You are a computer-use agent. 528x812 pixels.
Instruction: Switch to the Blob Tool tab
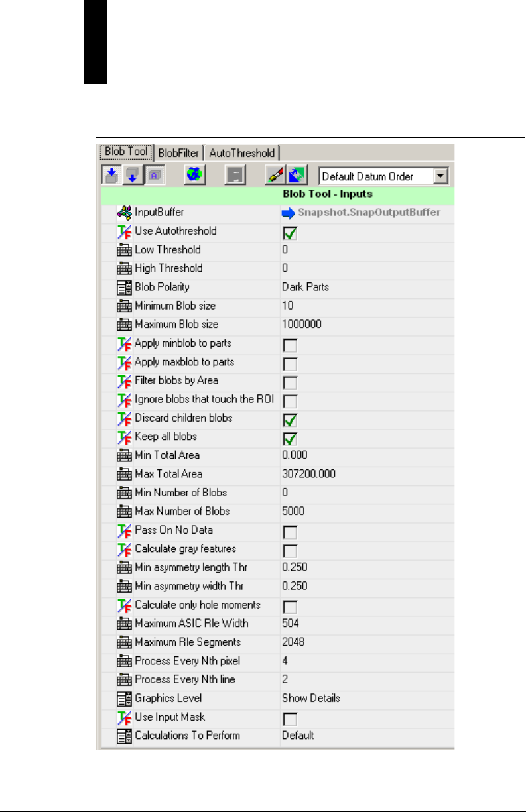[x=126, y=152]
